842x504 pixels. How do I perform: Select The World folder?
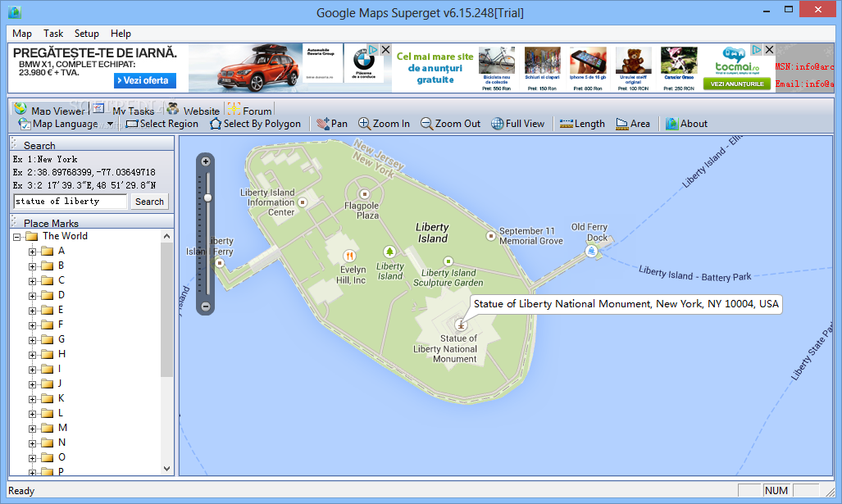57,236
